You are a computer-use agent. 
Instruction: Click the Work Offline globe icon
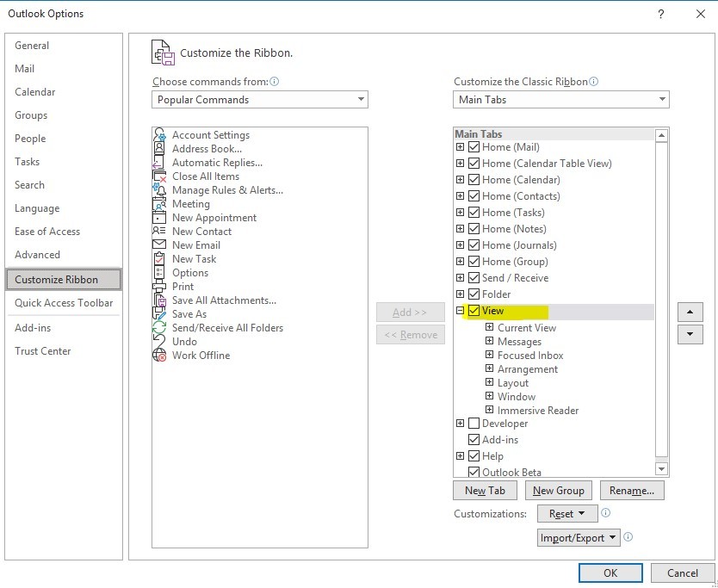point(159,355)
